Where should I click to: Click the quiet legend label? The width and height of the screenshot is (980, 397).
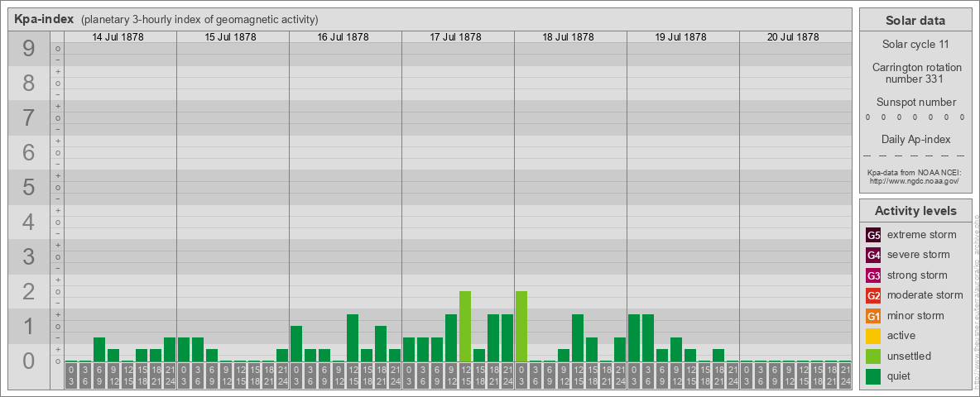[x=898, y=376]
